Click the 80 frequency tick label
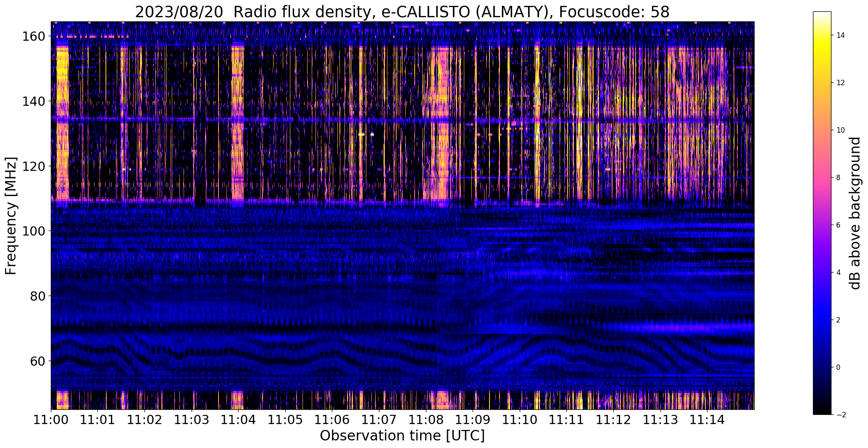 coord(37,296)
